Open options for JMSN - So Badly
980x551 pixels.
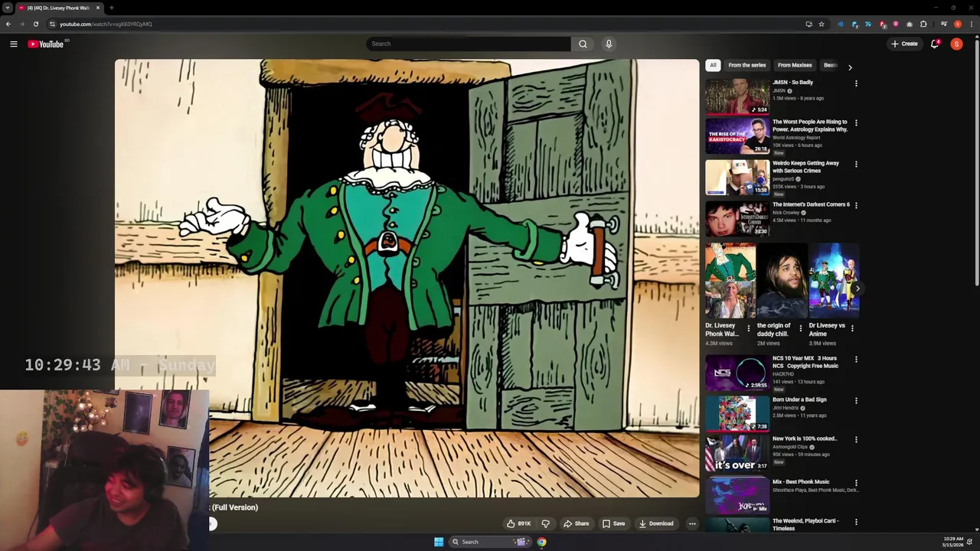[856, 83]
